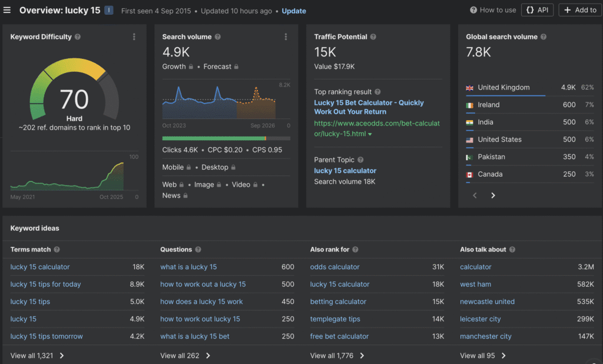
Task: Click the Add to button
Action: pyautogui.click(x=581, y=10)
